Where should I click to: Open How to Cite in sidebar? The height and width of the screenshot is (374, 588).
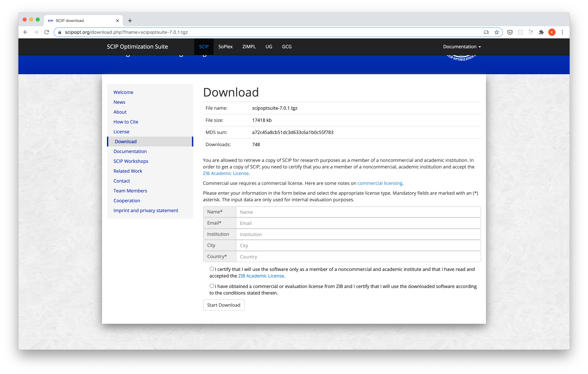[126, 122]
